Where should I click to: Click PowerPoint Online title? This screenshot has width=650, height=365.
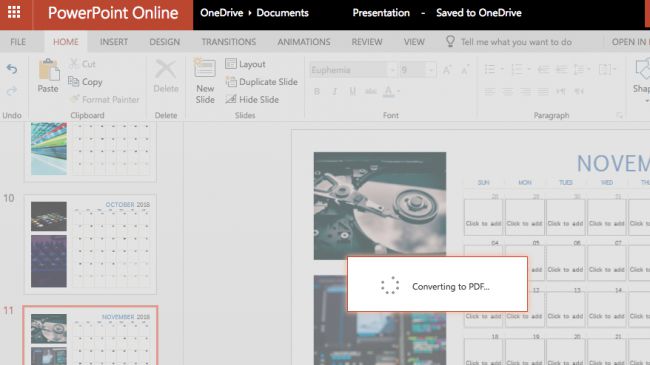click(x=113, y=13)
